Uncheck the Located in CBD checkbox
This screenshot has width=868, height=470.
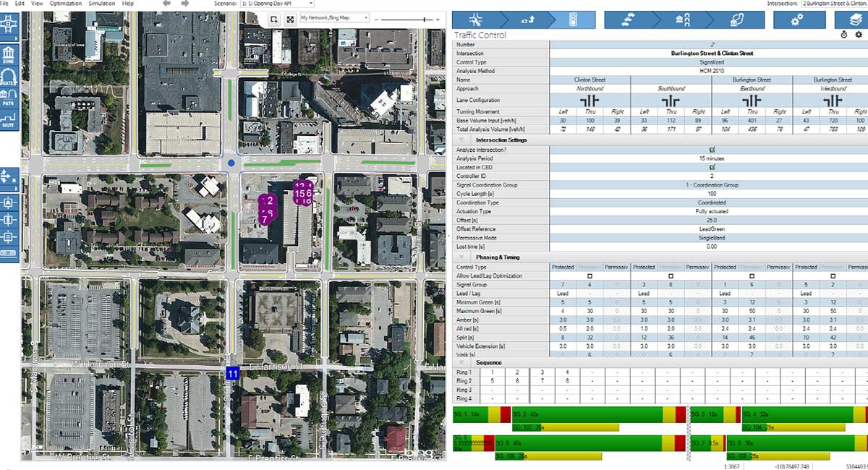coord(711,167)
